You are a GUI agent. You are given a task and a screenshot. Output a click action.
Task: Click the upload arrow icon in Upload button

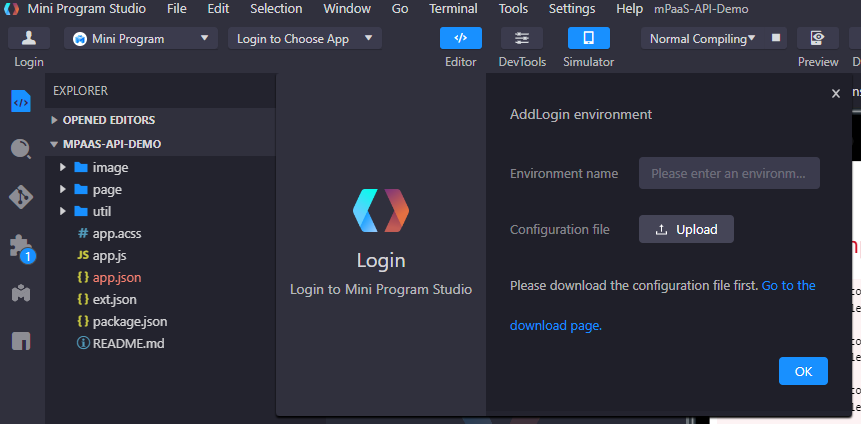662,230
